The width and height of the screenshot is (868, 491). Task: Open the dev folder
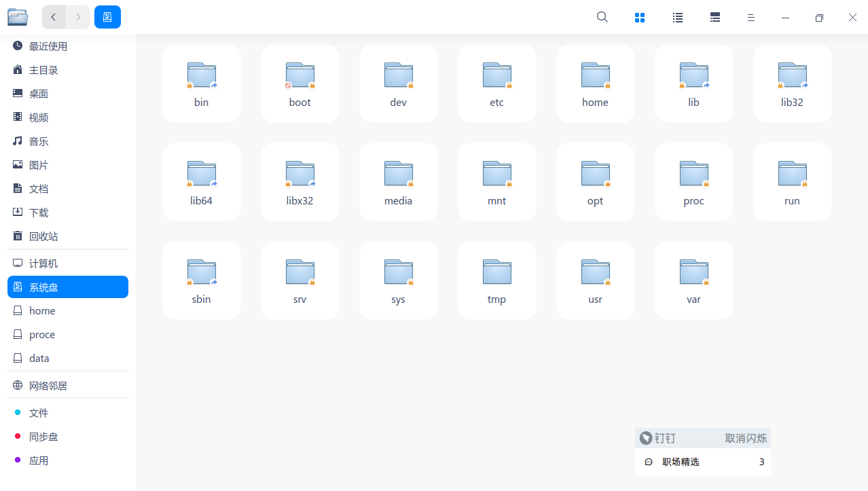coord(399,84)
